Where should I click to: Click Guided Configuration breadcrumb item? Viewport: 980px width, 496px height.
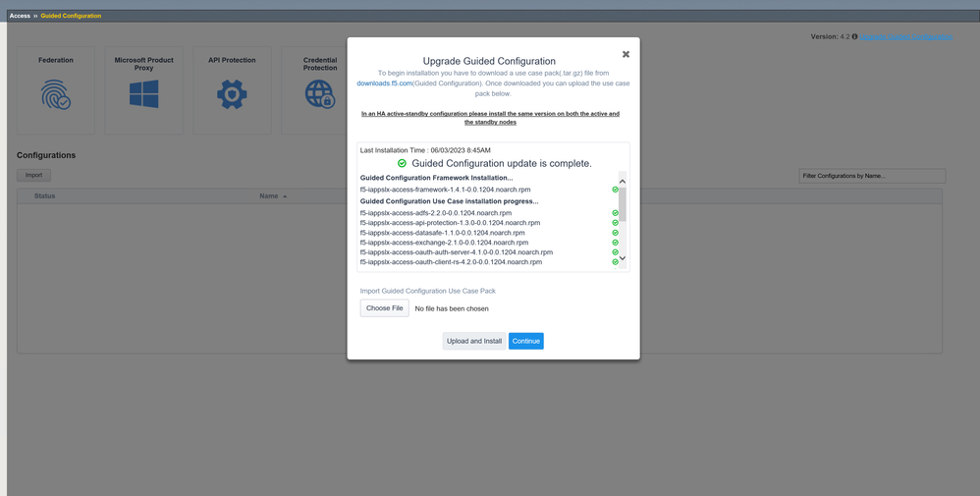tap(71, 16)
